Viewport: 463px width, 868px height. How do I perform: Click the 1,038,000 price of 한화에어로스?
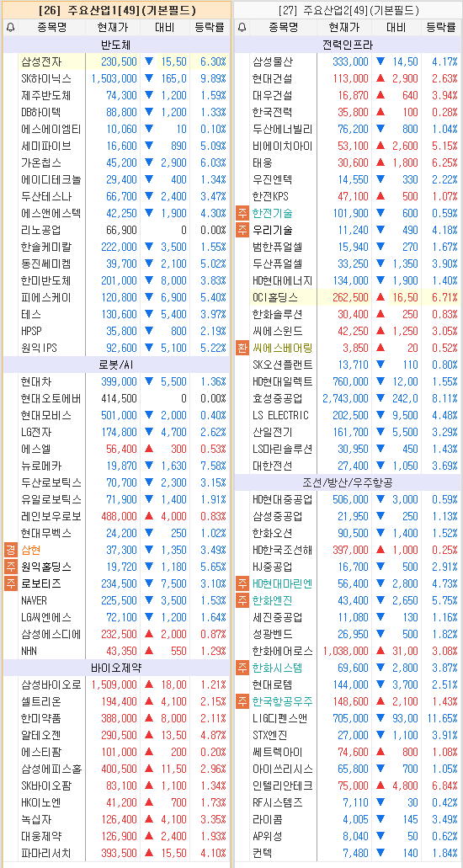[x=346, y=651]
